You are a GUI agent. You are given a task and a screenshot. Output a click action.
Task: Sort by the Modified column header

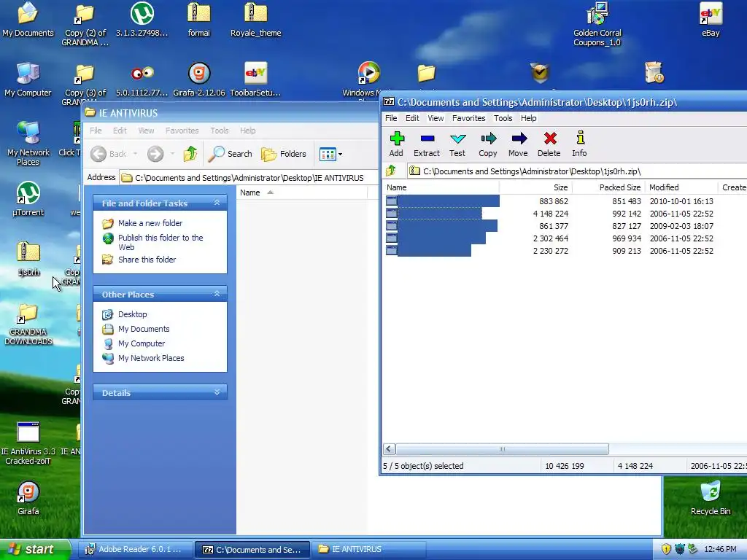pos(681,187)
